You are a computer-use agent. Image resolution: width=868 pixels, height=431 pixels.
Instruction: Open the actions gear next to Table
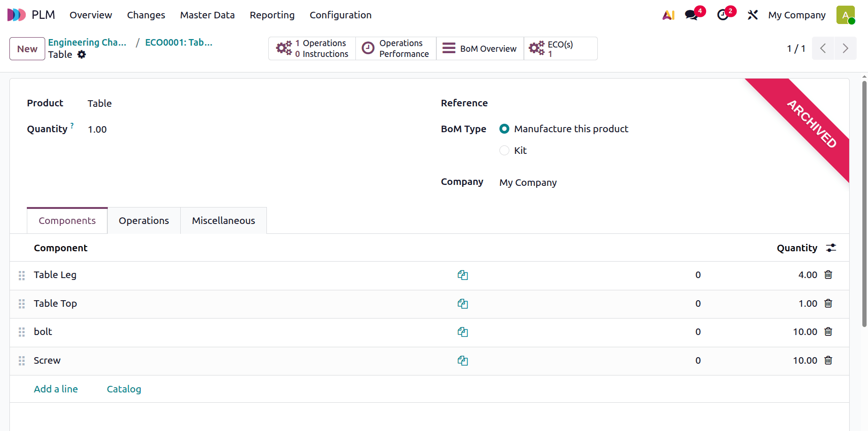(82, 55)
